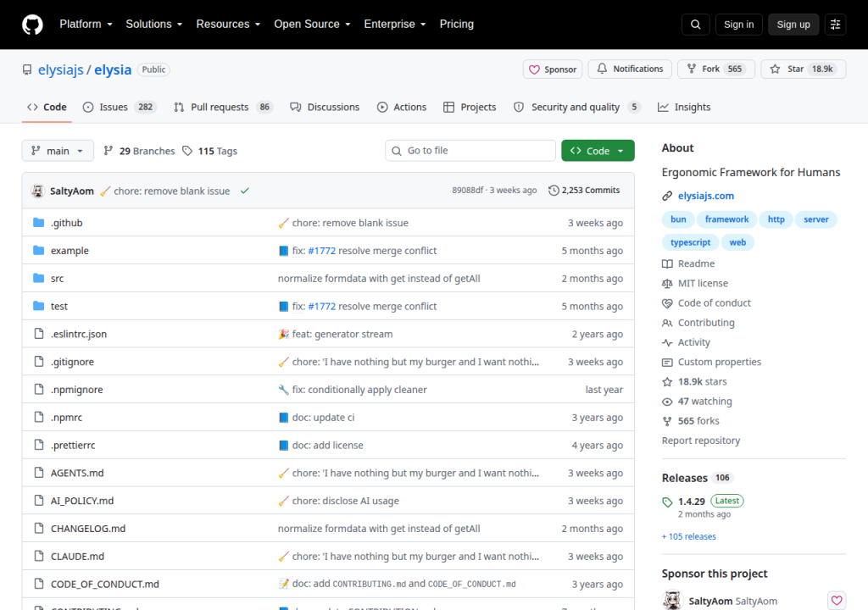Viewport: 868px width, 610px height.
Task: Select the bun topic tag
Action: click(678, 219)
